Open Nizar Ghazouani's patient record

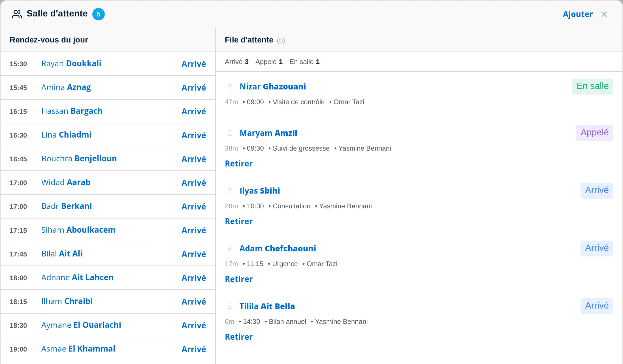273,87
